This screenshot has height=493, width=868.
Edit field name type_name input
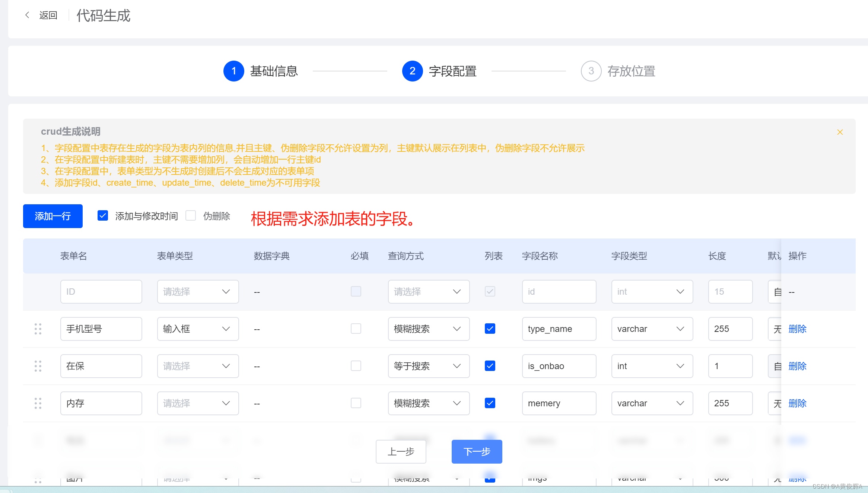click(x=559, y=329)
